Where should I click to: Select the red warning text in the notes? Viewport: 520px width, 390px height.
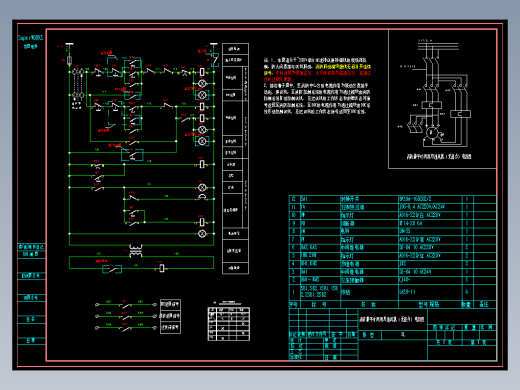[x=317, y=76]
